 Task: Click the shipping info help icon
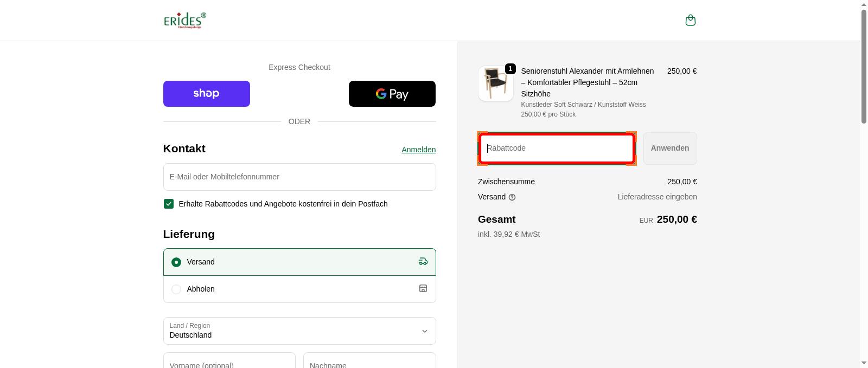point(512,197)
